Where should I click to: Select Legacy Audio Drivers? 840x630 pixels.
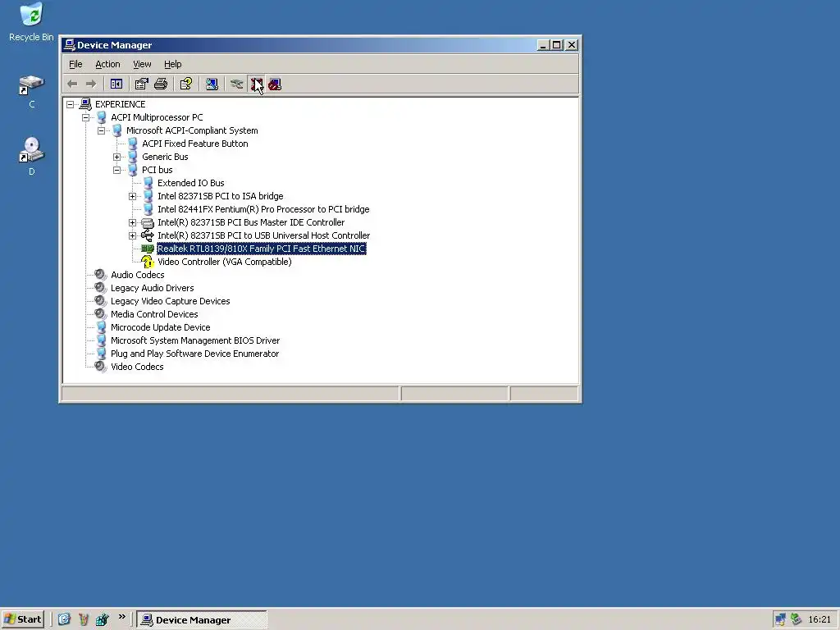point(152,288)
